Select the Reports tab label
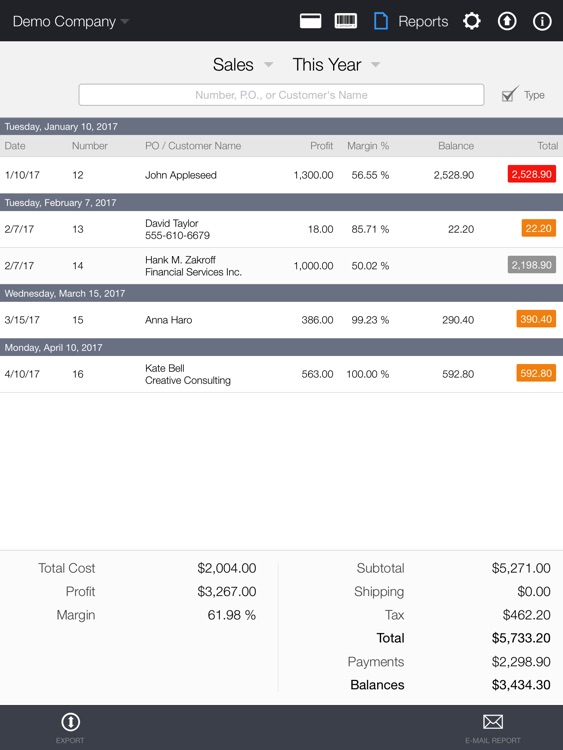This screenshot has height=750, width=563. [423, 22]
